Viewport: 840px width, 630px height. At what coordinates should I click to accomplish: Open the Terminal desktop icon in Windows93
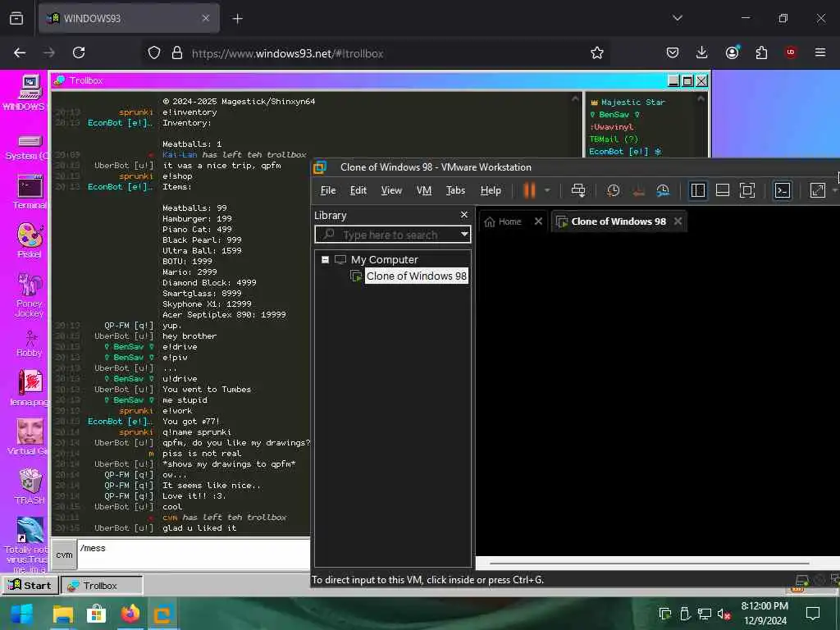(30, 192)
